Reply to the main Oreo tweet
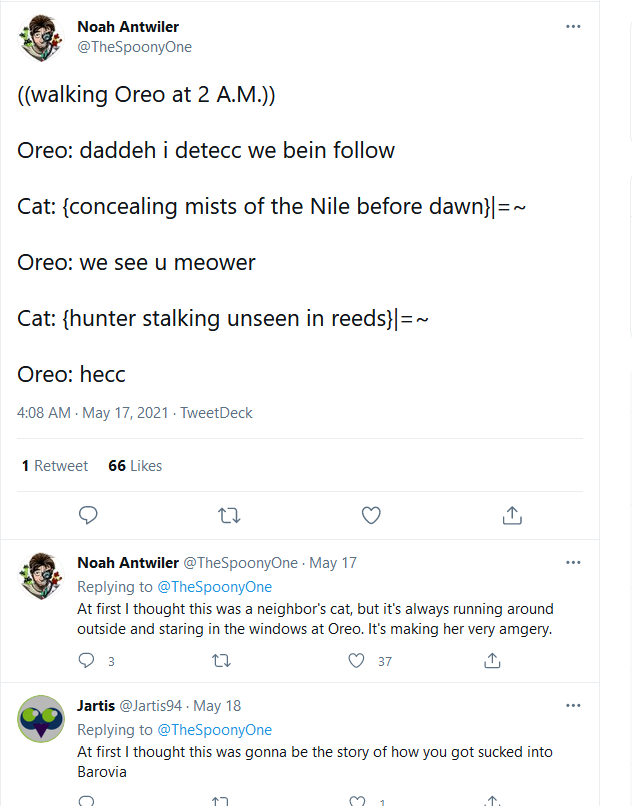632x806 pixels. pyautogui.click(x=88, y=515)
